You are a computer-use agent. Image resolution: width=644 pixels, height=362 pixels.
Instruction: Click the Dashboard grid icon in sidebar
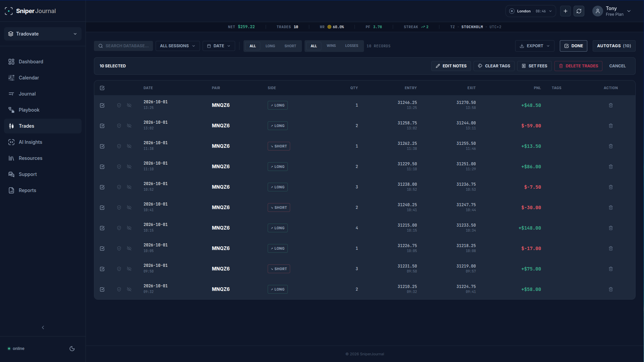(x=11, y=62)
